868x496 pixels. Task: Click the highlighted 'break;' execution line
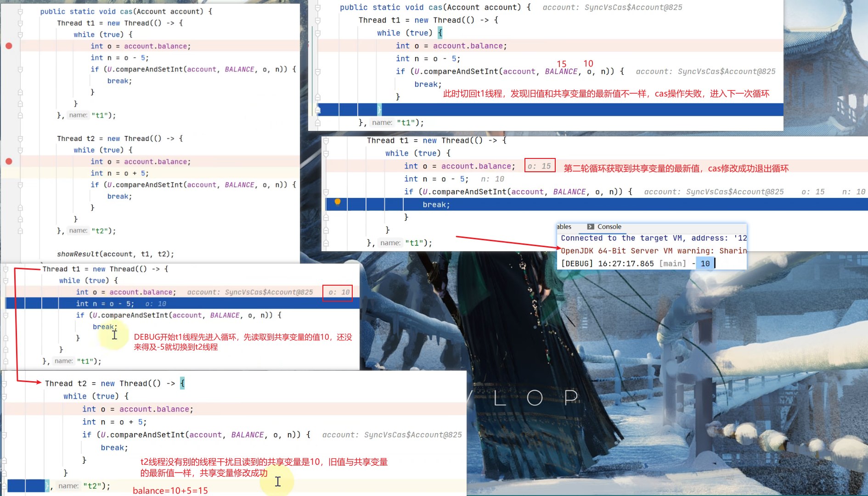[596, 205]
